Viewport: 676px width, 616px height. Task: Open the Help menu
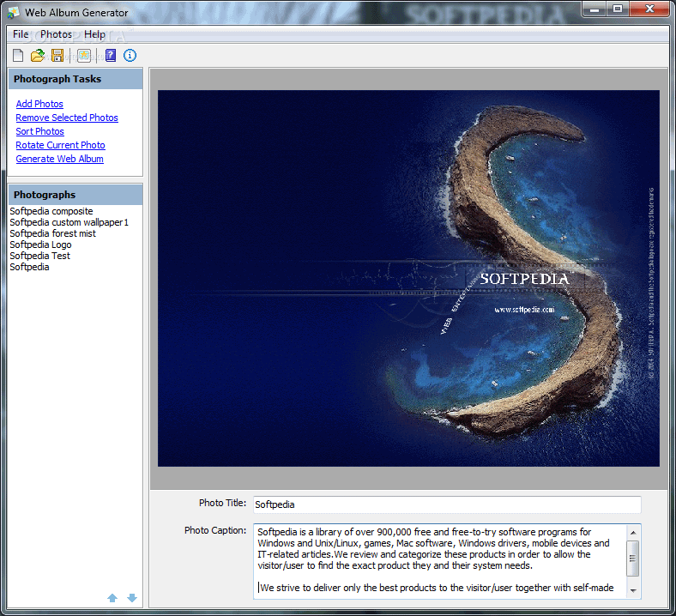[x=94, y=34]
